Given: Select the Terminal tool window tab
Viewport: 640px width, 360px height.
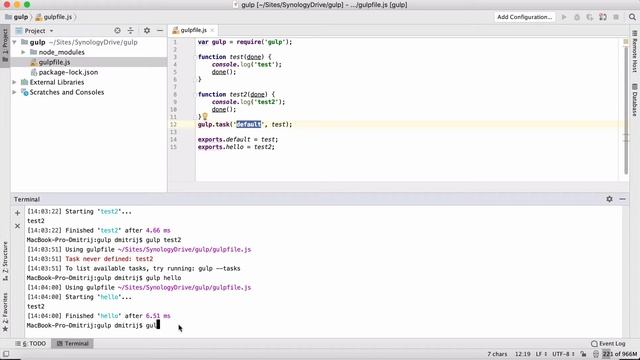Looking at the screenshot, I should tap(72, 344).
